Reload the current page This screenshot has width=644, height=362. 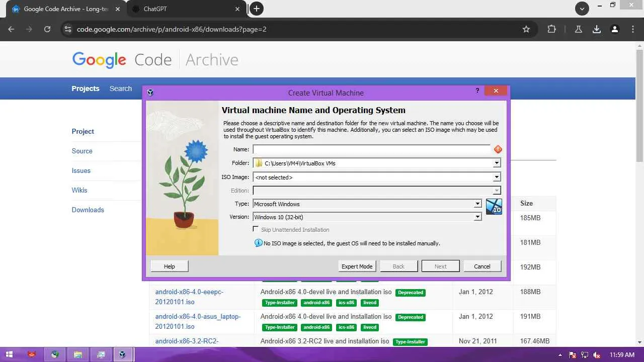47,29
